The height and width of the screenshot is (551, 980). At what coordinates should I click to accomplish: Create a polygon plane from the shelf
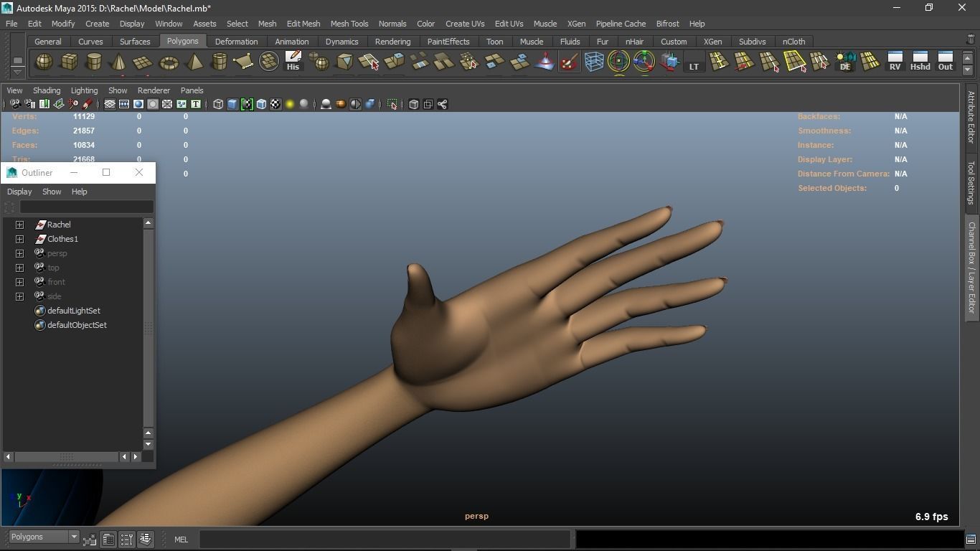tap(143, 62)
